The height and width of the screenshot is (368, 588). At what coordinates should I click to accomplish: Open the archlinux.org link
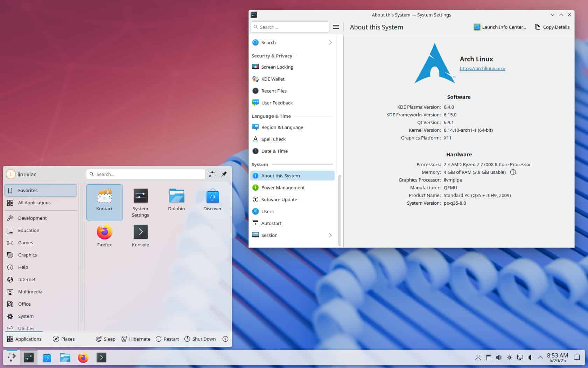coord(482,68)
